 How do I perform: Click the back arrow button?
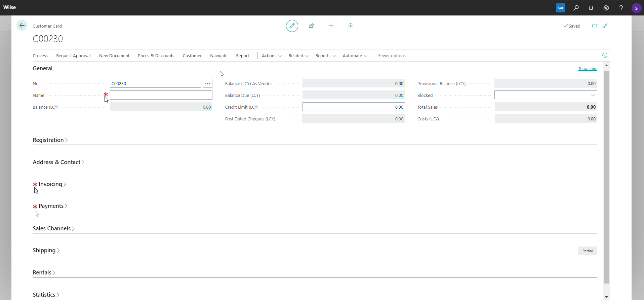point(22,26)
